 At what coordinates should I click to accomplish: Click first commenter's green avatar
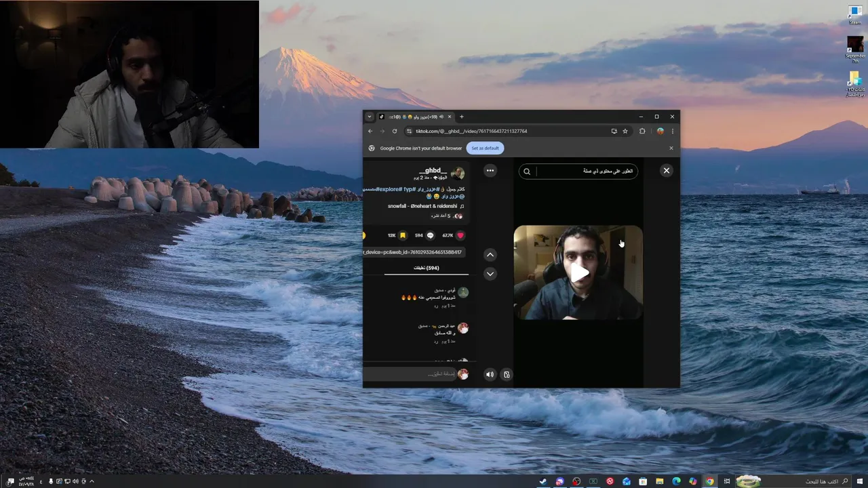[x=463, y=293]
